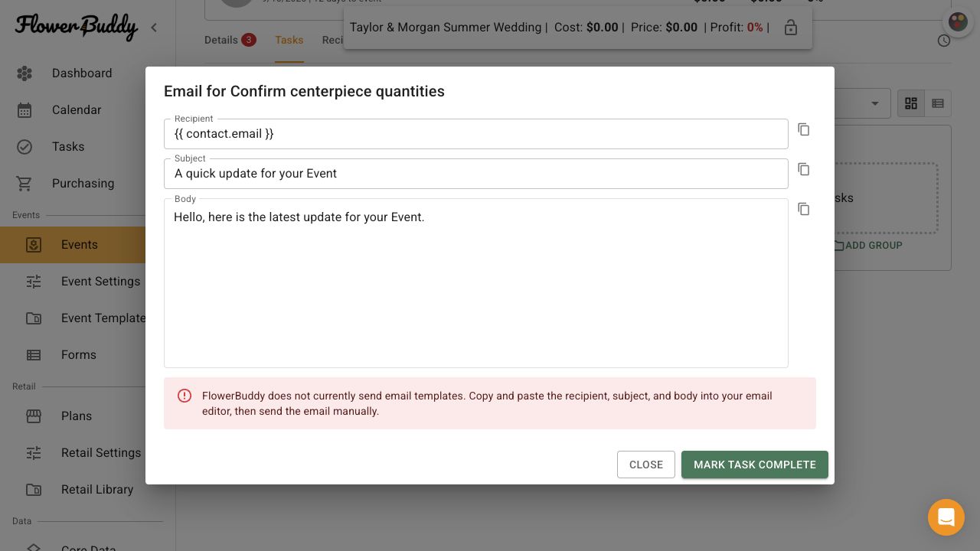Select the Events sidebar icon
This screenshot has width=980, height=551.
34,245
